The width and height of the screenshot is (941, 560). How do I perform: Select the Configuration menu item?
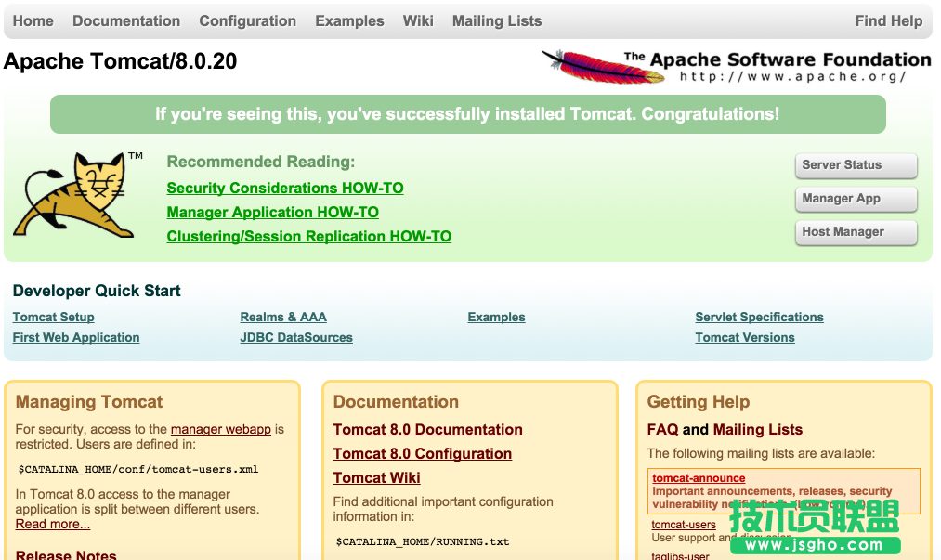tap(247, 20)
